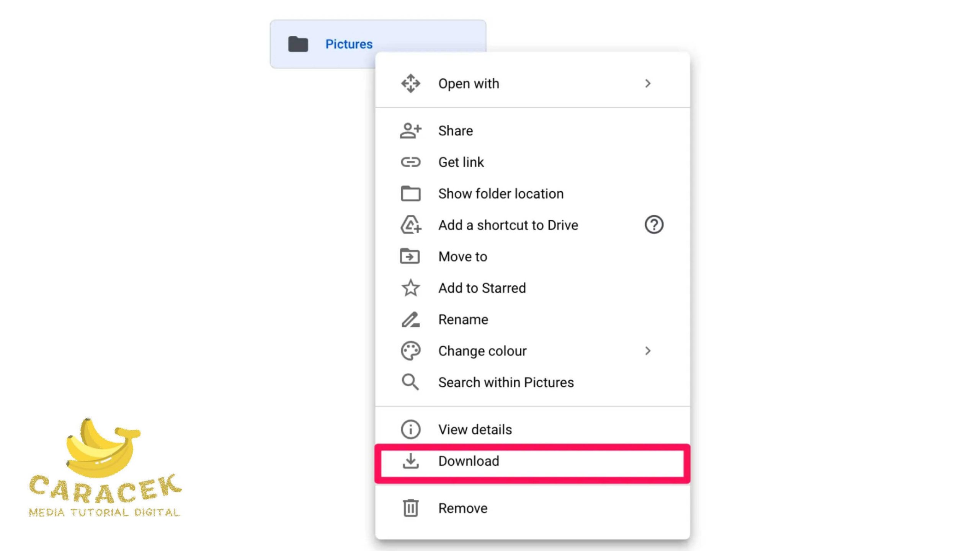Open the Pictures folder context menu
Viewport: 980px width, 551px height.
pos(378,44)
